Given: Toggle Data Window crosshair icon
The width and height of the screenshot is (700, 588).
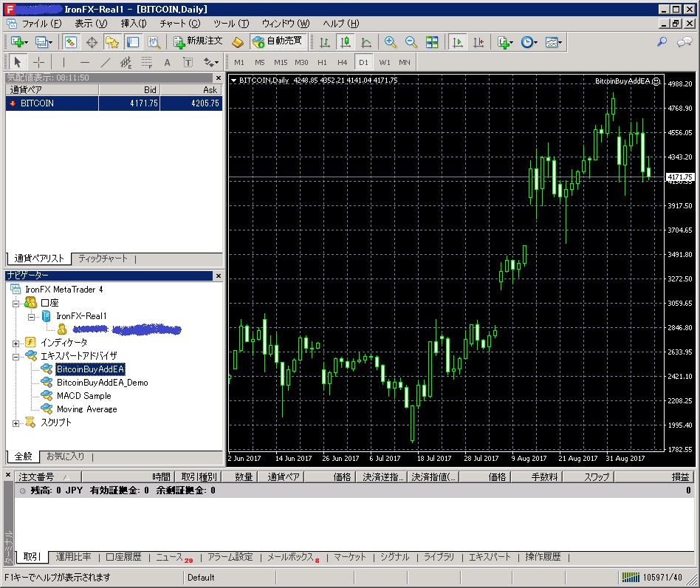Looking at the screenshot, I should 92,42.
